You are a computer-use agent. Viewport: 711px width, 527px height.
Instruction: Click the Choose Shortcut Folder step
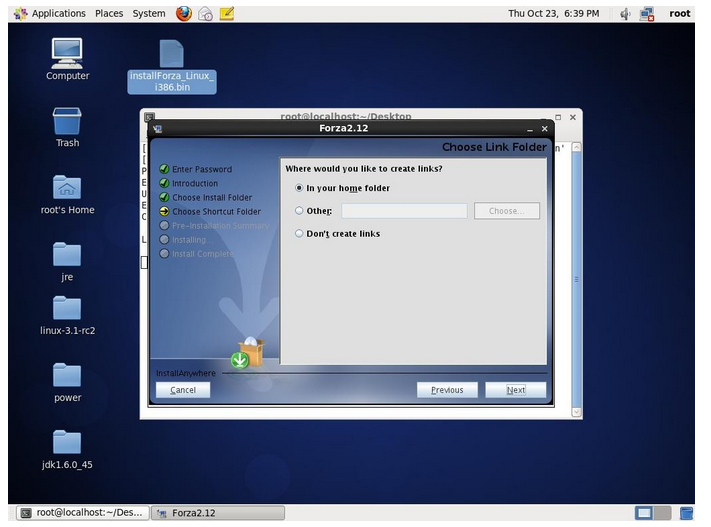coord(216,211)
